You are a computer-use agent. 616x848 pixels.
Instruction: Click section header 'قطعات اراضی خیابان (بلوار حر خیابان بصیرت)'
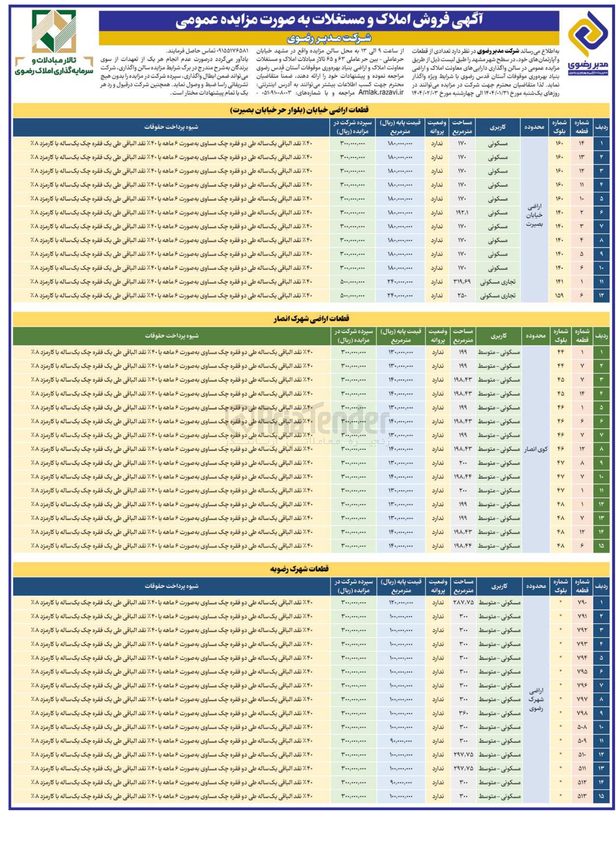point(299,109)
